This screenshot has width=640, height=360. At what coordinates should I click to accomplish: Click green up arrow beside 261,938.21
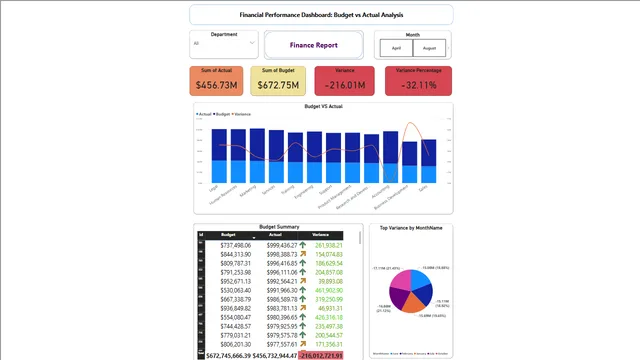[x=302, y=245]
